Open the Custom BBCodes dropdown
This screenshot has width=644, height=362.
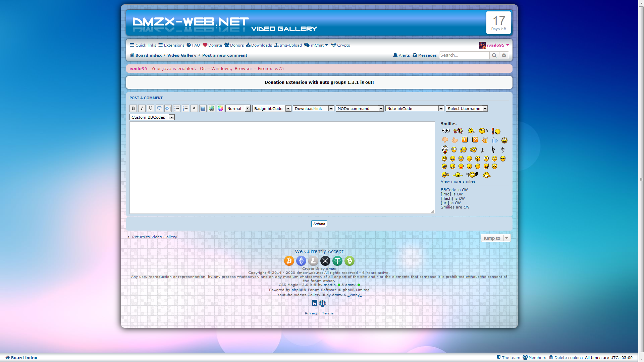152,117
